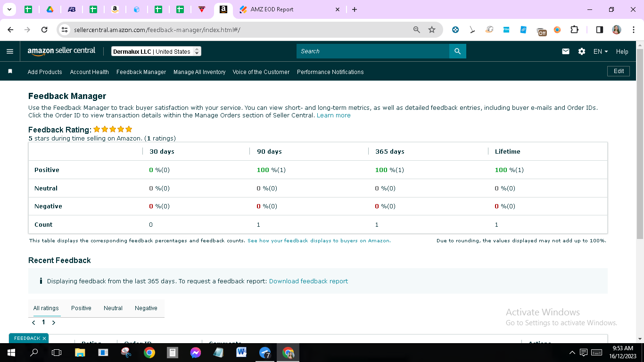Screen dimensions: 644x362
Task: Switch to the Google Drive tab
Action: click(x=50, y=9)
